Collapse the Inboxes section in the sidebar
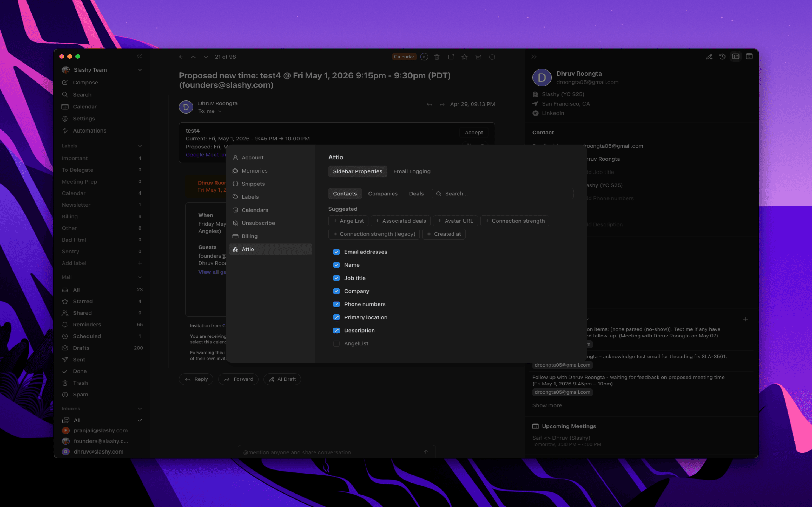Image resolution: width=812 pixels, height=507 pixels. tap(140, 409)
